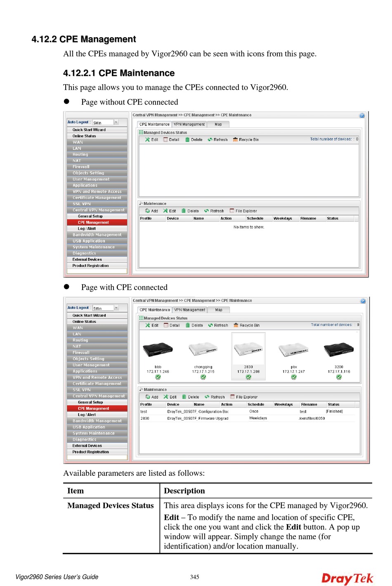This screenshot has width=392, height=586.
Task: Open Recycle Bin in the no-CPE screenshot
Action: (246, 139)
